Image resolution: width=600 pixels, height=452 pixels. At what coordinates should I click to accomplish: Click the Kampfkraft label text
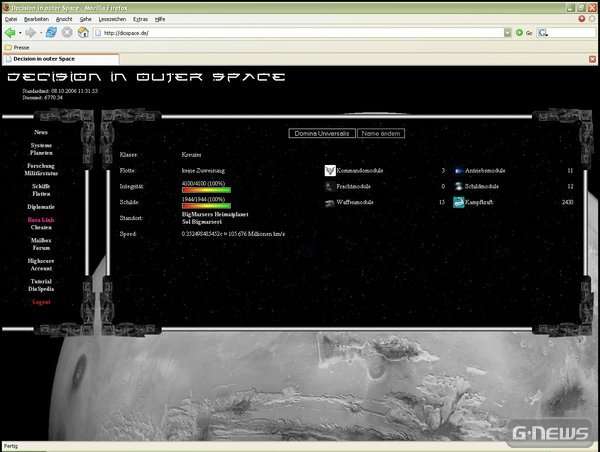click(x=479, y=202)
